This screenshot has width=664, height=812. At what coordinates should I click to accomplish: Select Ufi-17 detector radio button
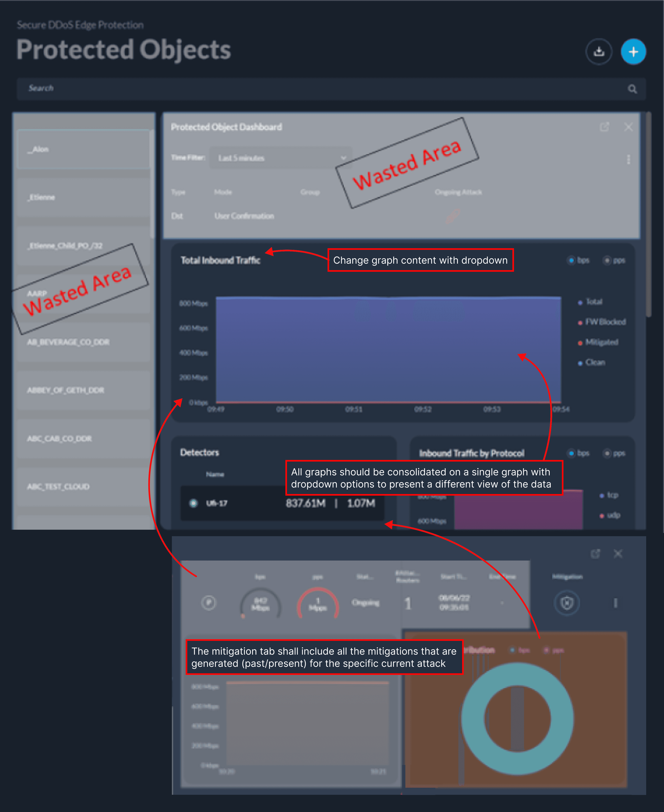194,503
